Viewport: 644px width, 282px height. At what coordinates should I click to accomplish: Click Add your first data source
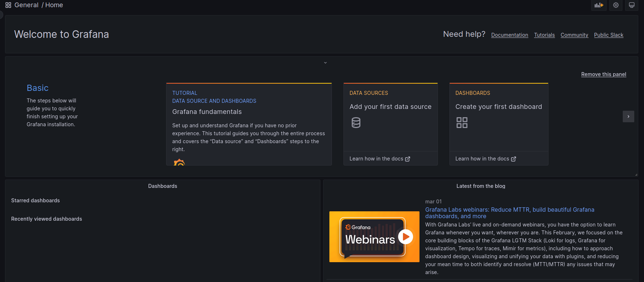point(390,107)
